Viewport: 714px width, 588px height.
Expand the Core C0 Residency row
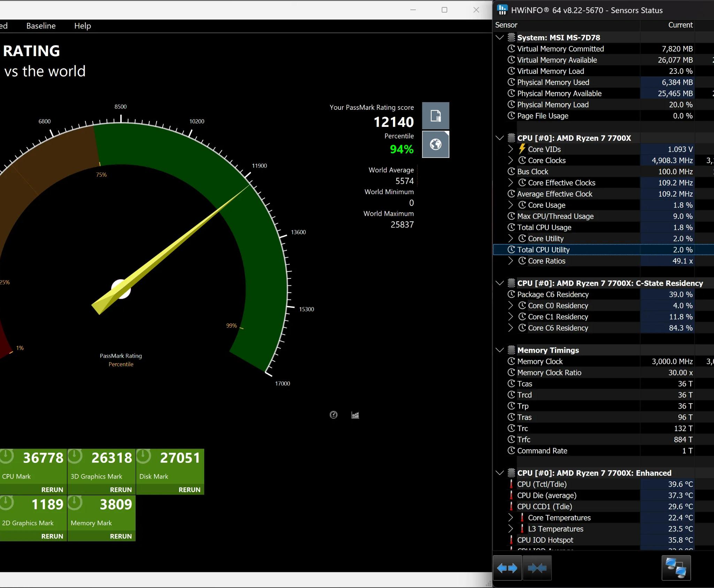coord(510,306)
